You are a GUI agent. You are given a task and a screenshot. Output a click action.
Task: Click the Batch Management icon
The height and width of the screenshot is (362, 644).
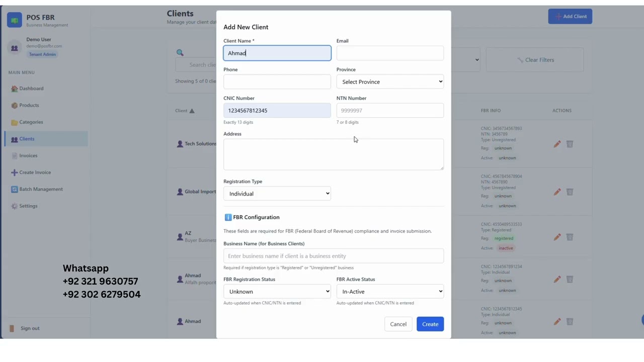point(14,189)
